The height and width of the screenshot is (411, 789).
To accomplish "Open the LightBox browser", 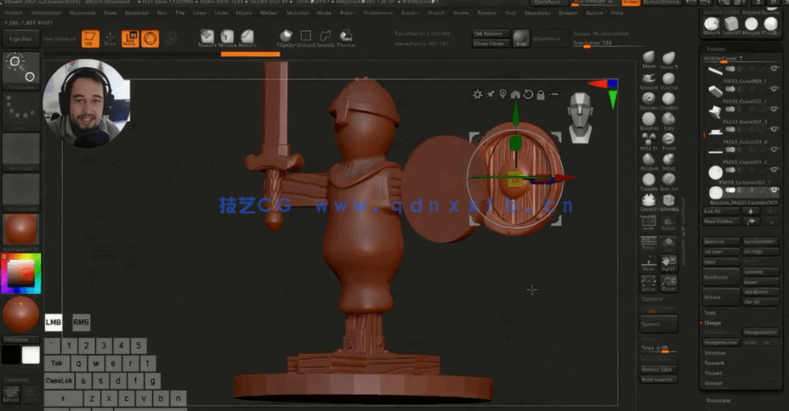I will [x=21, y=39].
